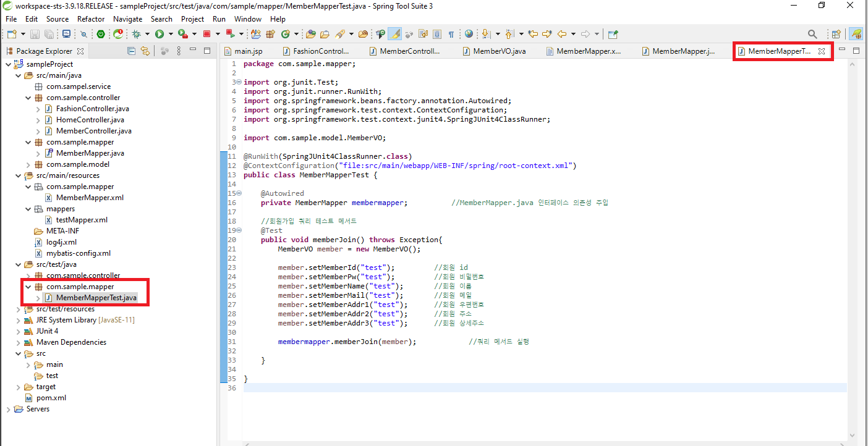Switch to the main.jsp editor tab

coord(244,51)
